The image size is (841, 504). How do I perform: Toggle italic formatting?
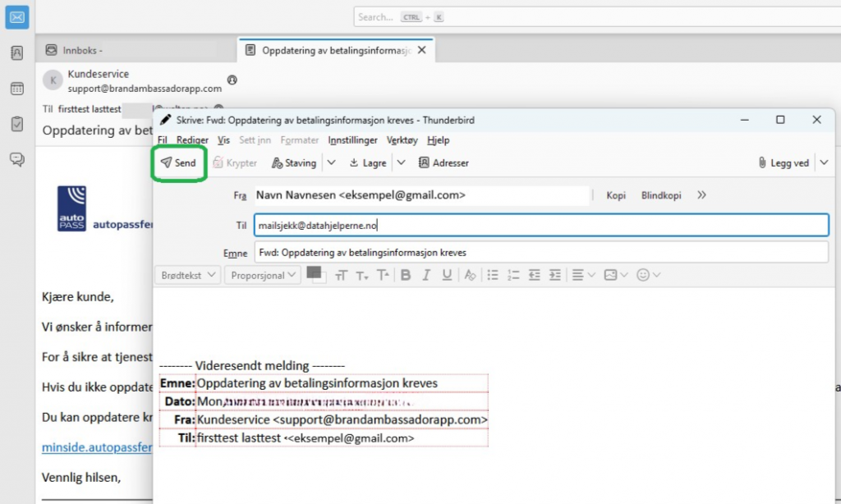point(426,275)
